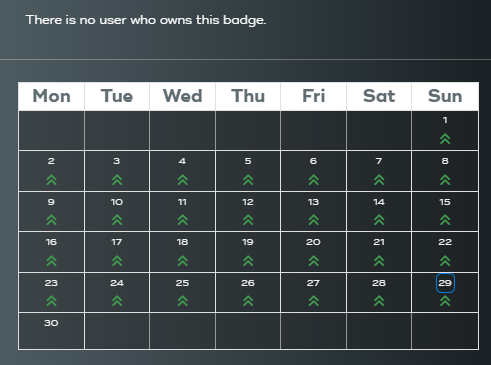The height and width of the screenshot is (365, 491).
Task: Click green up-arrows icon under day 7
Action: [379, 180]
